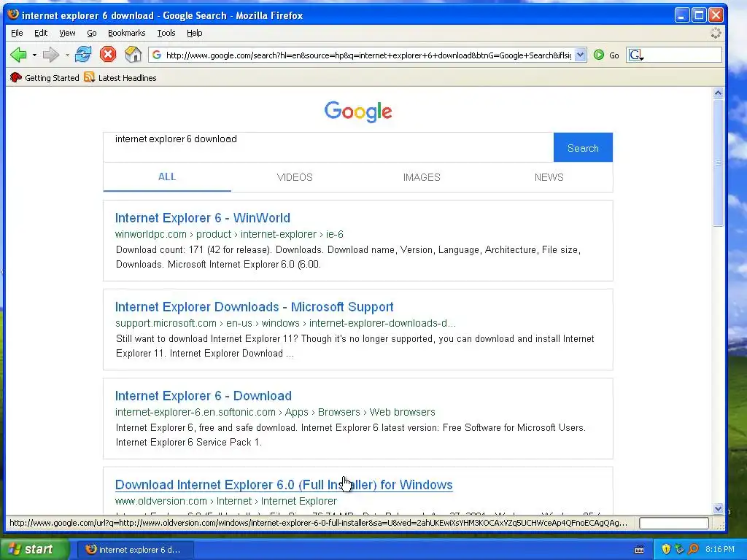Open Internet Explorer Downloads - Microsoft Support link

(255, 307)
